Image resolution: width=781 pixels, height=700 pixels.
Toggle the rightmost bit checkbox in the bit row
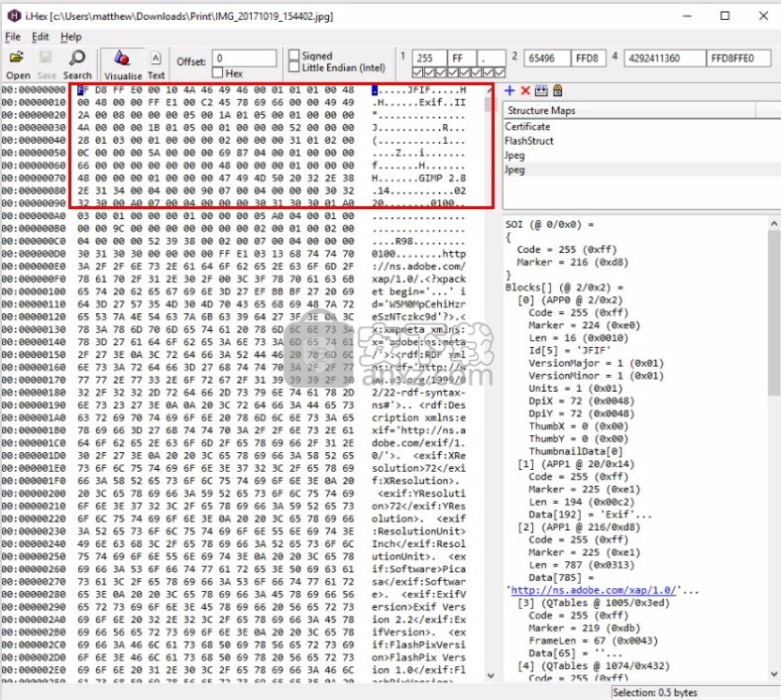coord(500,72)
